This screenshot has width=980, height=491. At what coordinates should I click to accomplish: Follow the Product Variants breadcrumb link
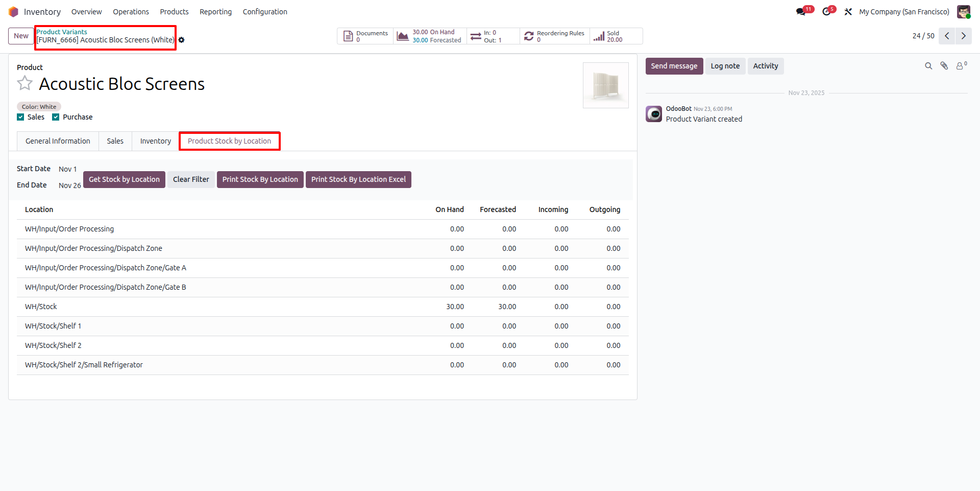pyautogui.click(x=62, y=32)
